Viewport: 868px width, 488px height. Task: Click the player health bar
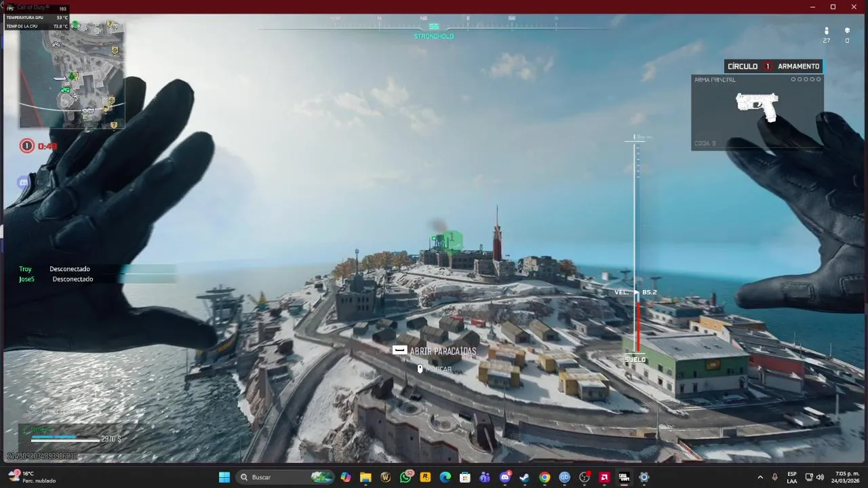tap(65, 439)
